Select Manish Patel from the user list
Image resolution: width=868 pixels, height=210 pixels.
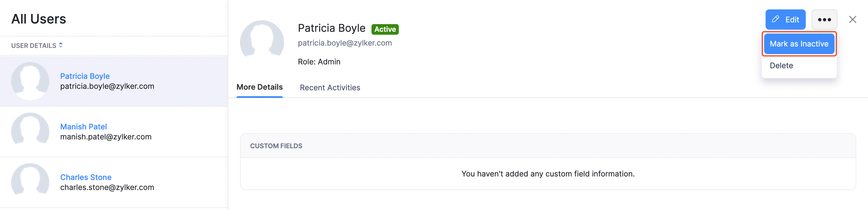coord(84,126)
